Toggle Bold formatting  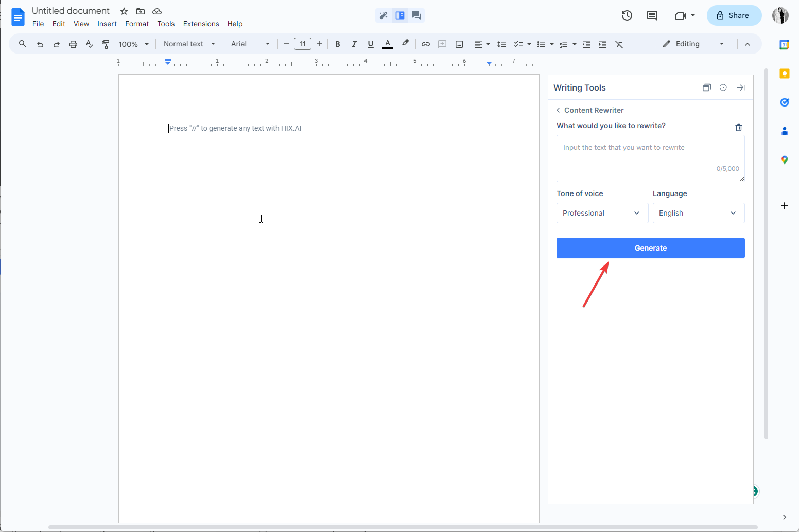point(337,44)
